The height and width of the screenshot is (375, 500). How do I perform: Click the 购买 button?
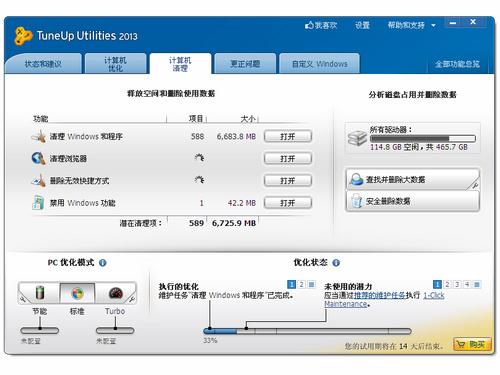(x=472, y=344)
